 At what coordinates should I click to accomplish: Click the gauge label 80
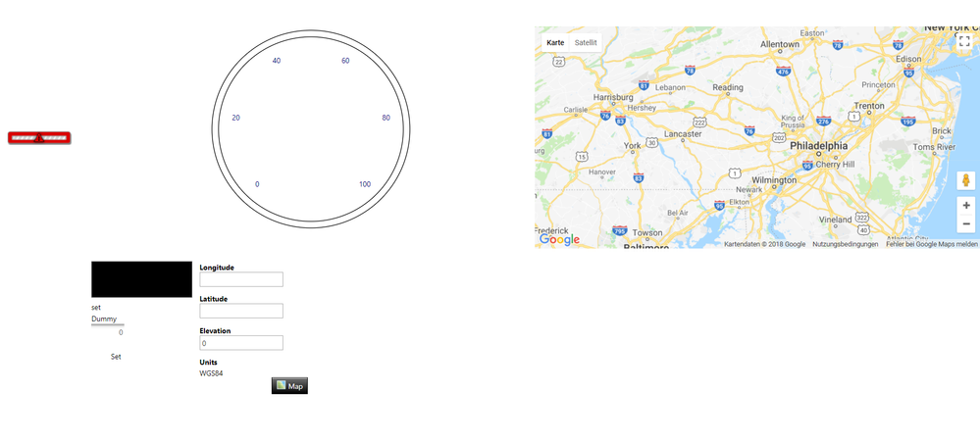386,118
